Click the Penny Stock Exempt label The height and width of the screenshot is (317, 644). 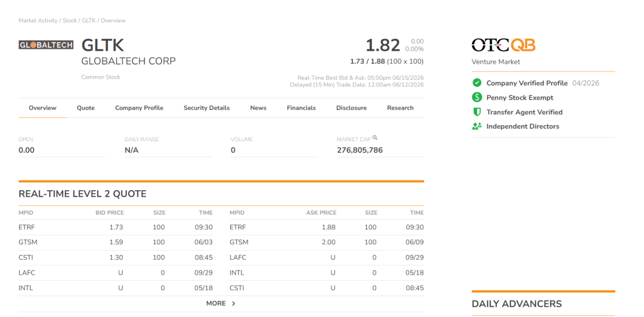520,97
